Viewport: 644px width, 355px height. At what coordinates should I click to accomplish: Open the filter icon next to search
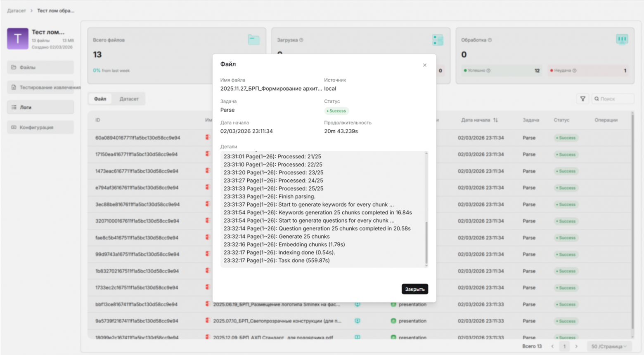[582, 99]
